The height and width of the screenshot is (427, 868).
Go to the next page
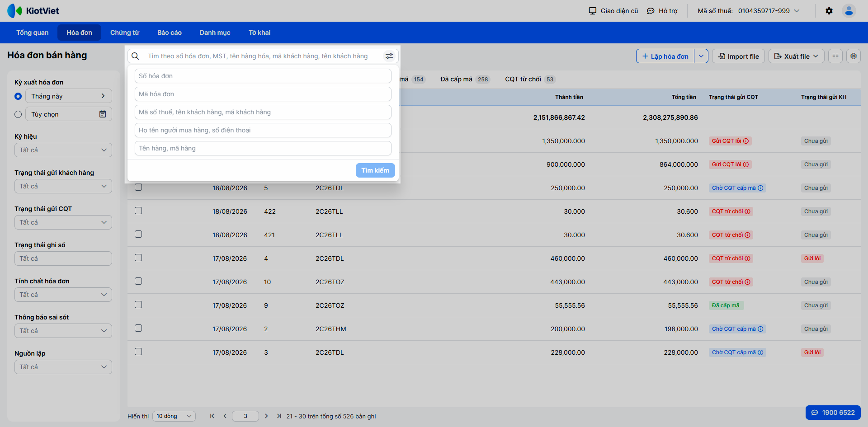tap(266, 416)
